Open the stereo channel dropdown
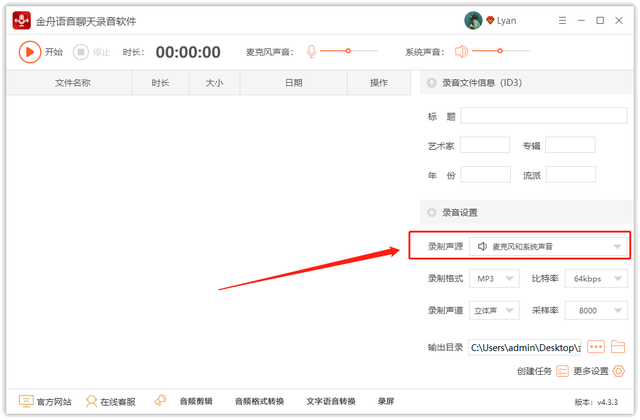The width and height of the screenshot is (640, 420). tap(494, 311)
